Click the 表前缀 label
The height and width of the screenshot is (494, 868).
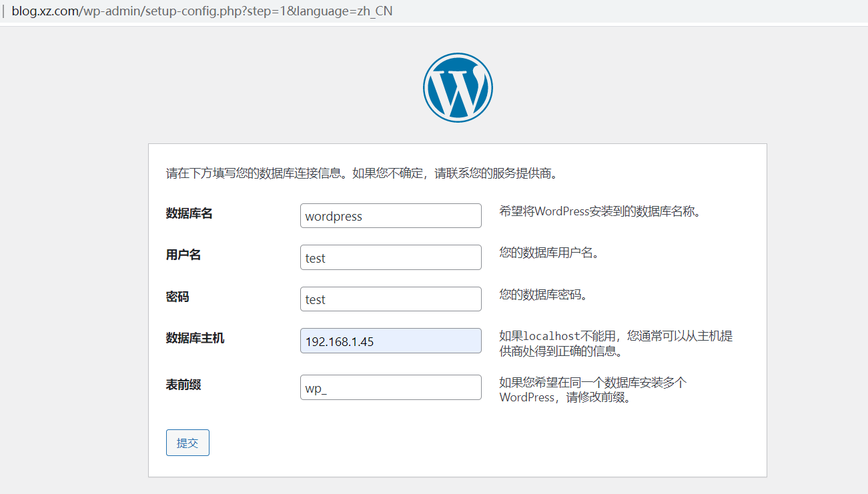pos(183,385)
